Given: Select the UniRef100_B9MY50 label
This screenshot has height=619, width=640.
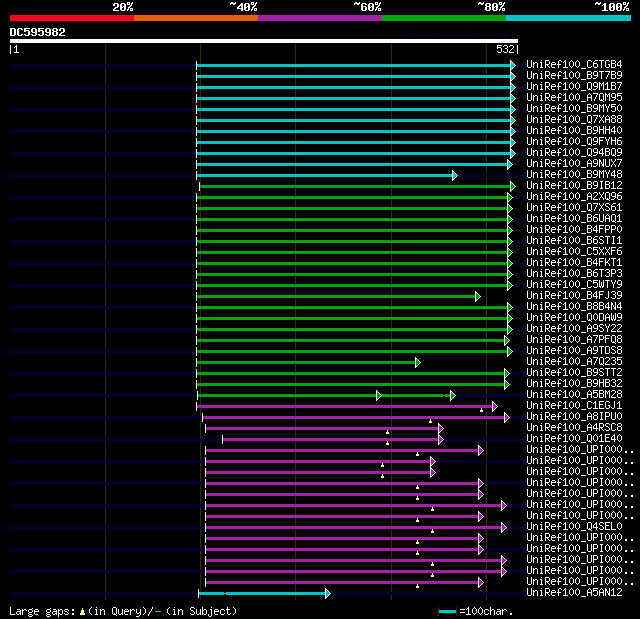Looking at the screenshot, I should click(574, 109).
